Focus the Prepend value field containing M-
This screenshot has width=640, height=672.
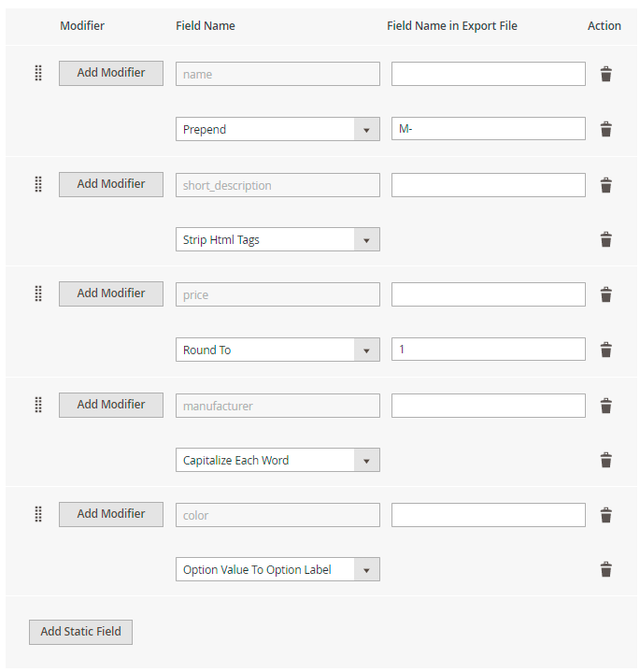coord(488,129)
